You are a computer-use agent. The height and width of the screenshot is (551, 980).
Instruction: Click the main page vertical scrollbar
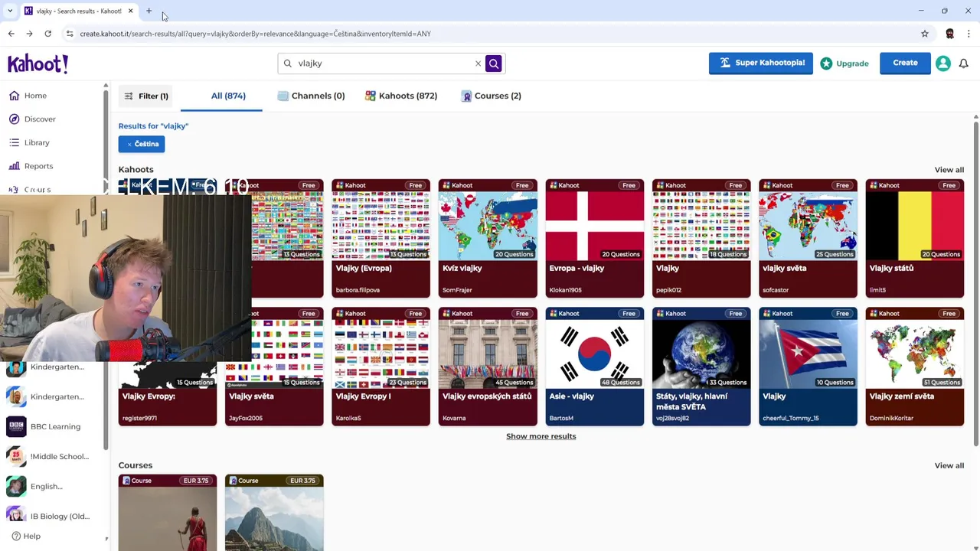[x=975, y=283]
